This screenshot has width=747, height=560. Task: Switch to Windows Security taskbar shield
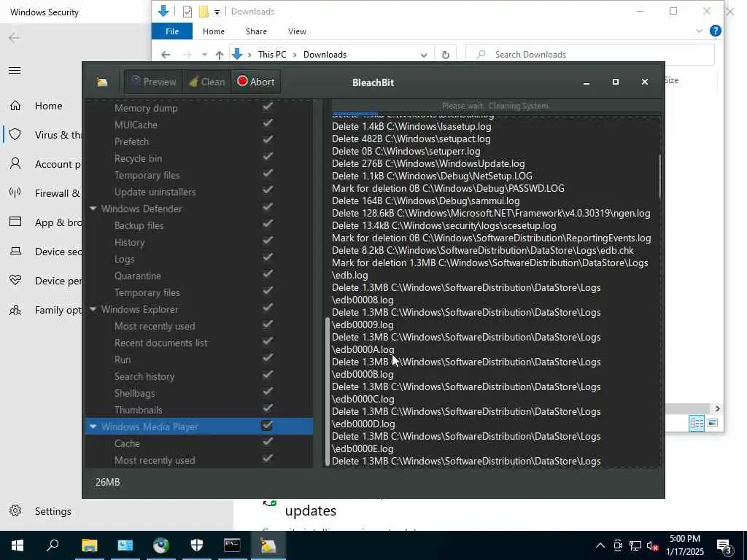[197, 545]
